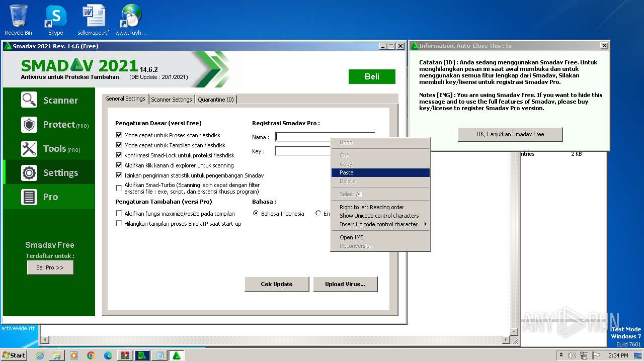This screenshot has width=644, height=362.
Task: Open Skype desktop shortcut
Action: pyautogui.click(x=56, y=20)
